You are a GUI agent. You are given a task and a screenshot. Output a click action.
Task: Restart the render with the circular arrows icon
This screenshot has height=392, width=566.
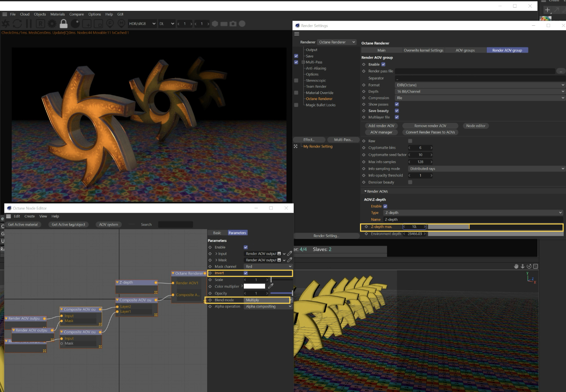(17, 24)
